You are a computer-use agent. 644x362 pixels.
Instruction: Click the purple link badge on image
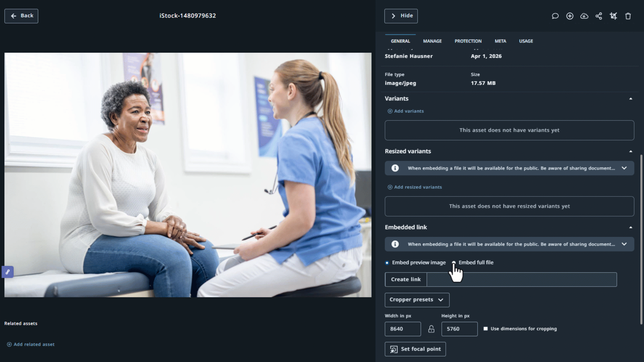click(x=7, y=272)
